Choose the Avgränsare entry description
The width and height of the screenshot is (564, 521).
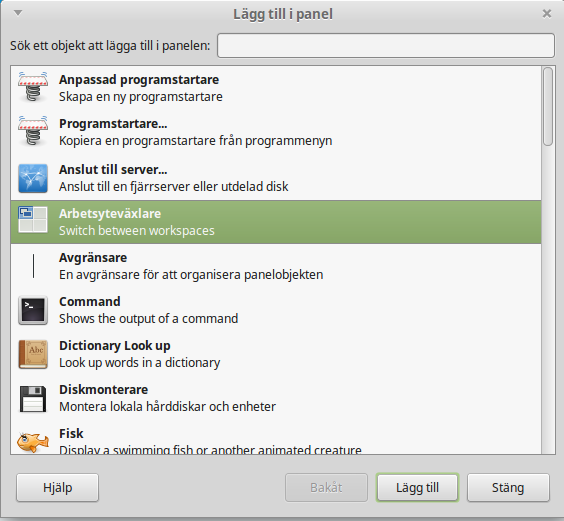191,275
